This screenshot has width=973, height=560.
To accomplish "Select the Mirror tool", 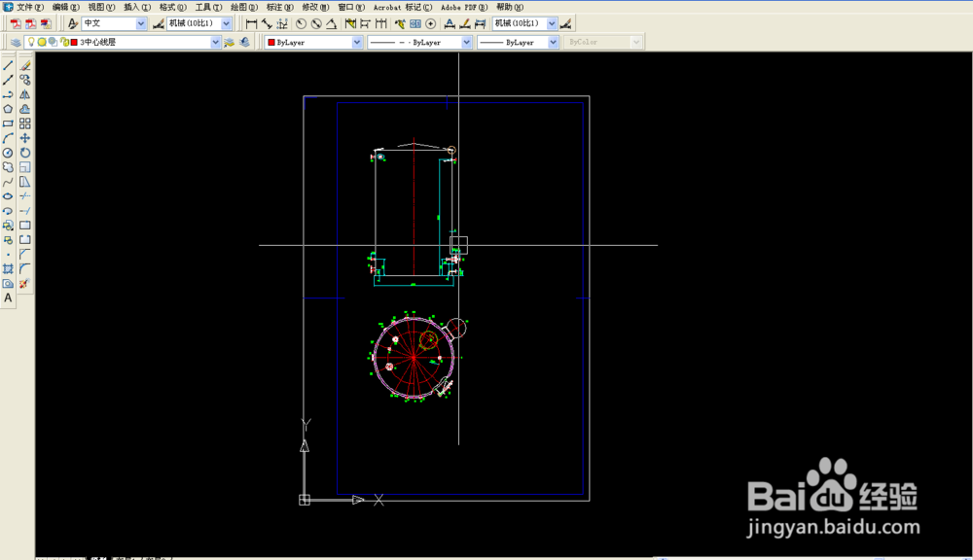I will 25,94.
